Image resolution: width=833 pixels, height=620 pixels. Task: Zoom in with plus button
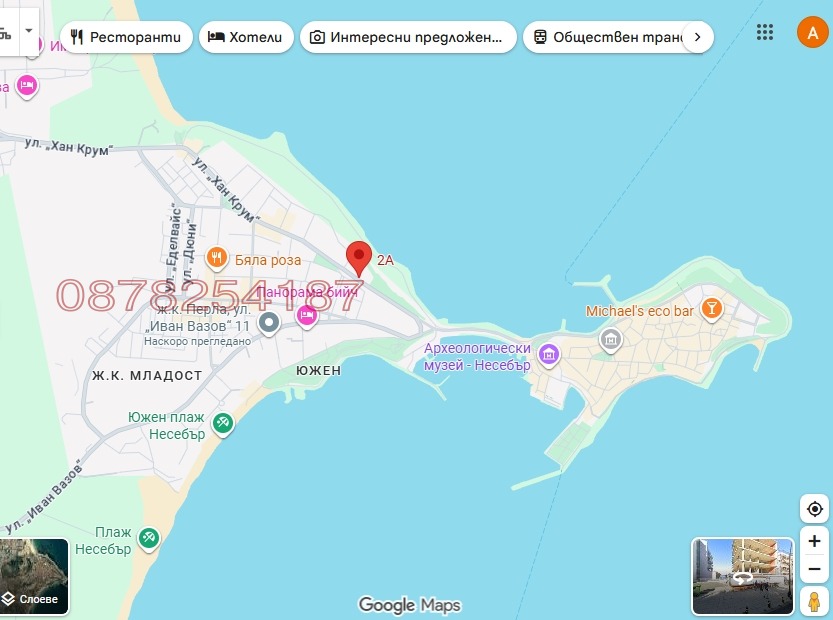click(814, 541)
